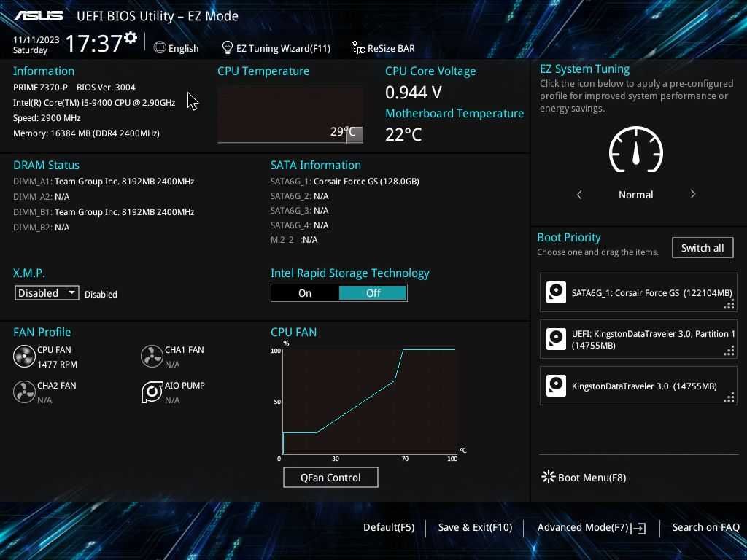Screen dimensions: 747x560
Task: Click the SATA6G_4: N/A row
Action: [x=299, y=225]
